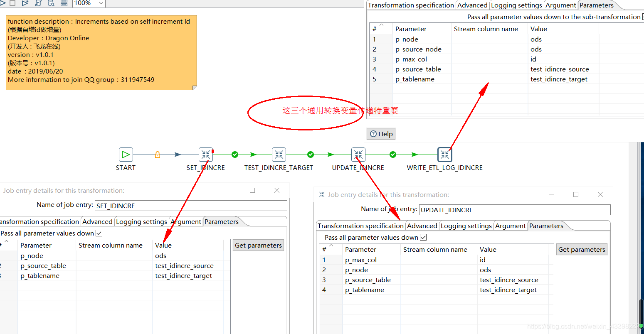Select p_max_col cell in top-right table
Viewport: 644px width, 334px height.
click(411, 59)
